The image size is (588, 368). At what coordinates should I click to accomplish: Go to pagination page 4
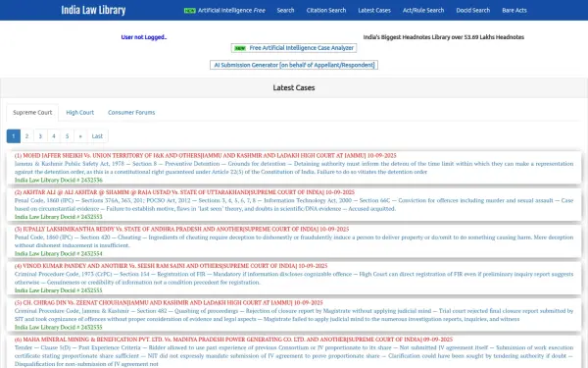pyautogui.click(x=54, y=136)
